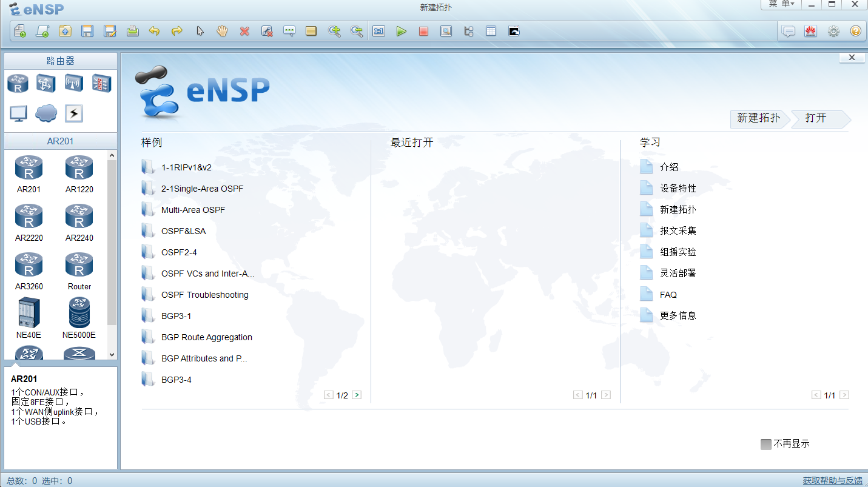
Task: Check the 不再显示 checkbox
Action: [x=765, y=443]
